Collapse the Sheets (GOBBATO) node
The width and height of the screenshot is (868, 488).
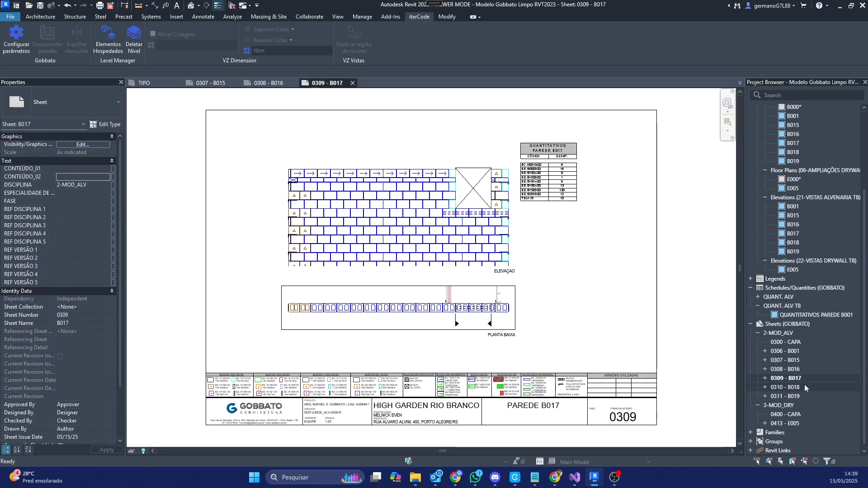(751, 324)
